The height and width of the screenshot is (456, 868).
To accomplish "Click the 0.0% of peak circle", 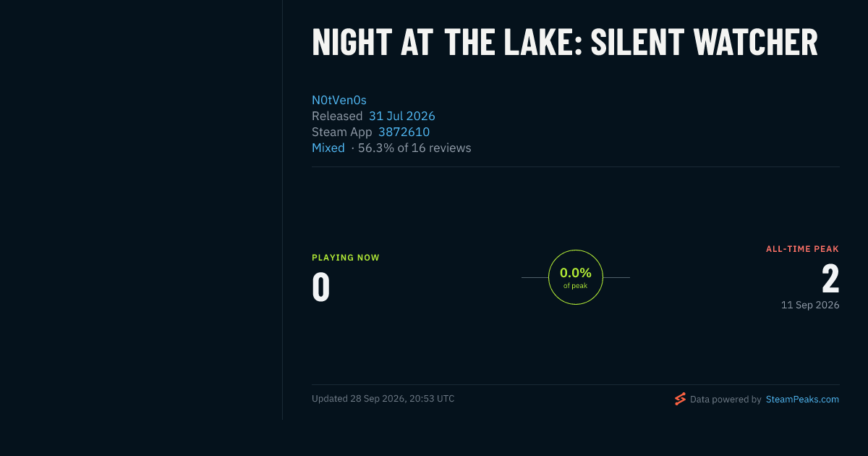I will point(576,277).
